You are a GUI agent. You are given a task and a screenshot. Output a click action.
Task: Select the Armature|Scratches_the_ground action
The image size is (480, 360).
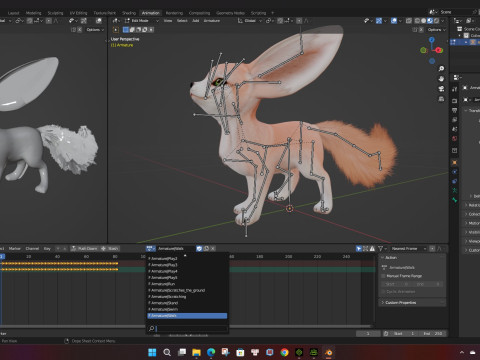pyautogui.click(x=187, y=290)
